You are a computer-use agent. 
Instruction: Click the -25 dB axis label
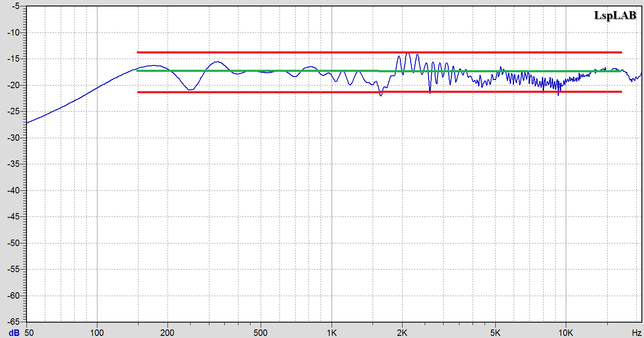coord(14,112)
